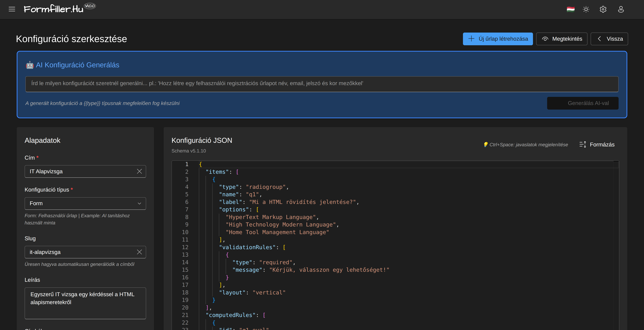Toggle light theme with the sun icon
The height and width of the screenshot is (330, 644).
586,9
